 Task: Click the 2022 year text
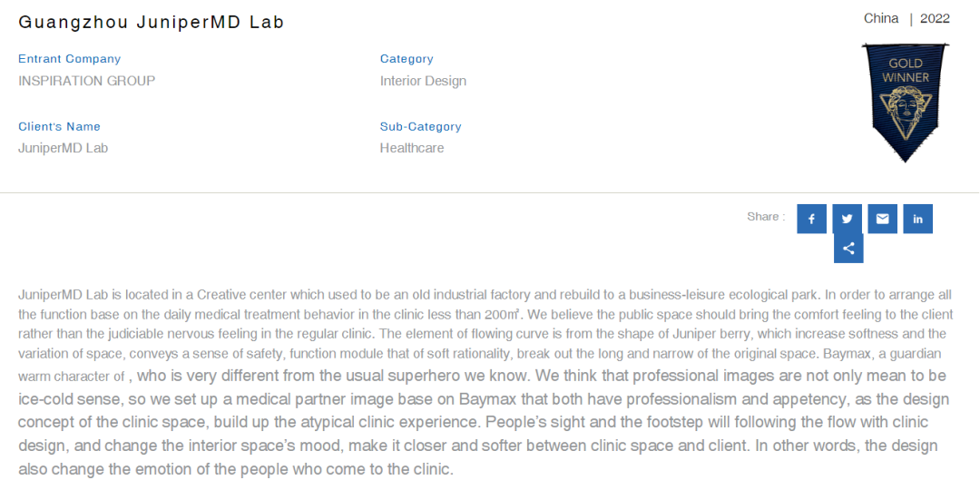click(935, 18)
